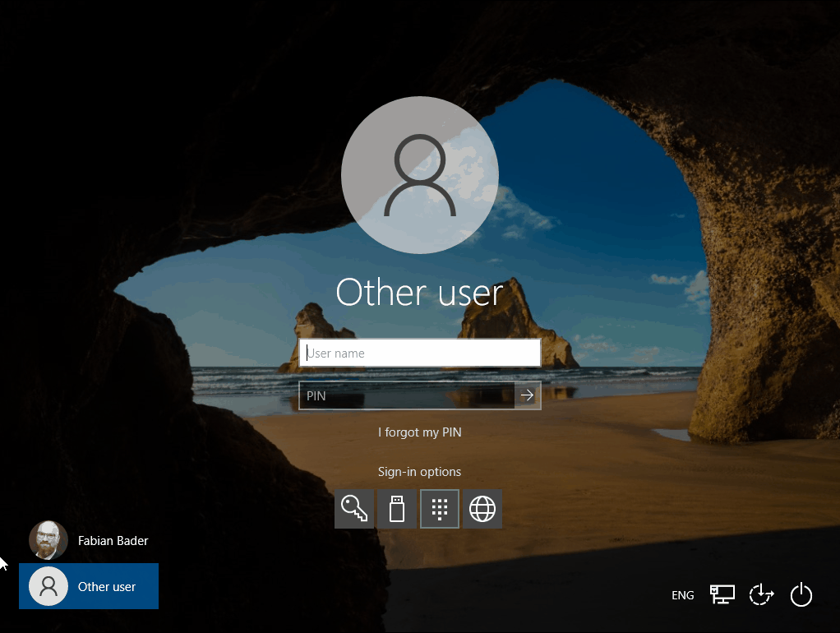The height and width of the screenshot is (633, 840).
Task: Pick the web sign-in globe option
Action: point(482,508)
